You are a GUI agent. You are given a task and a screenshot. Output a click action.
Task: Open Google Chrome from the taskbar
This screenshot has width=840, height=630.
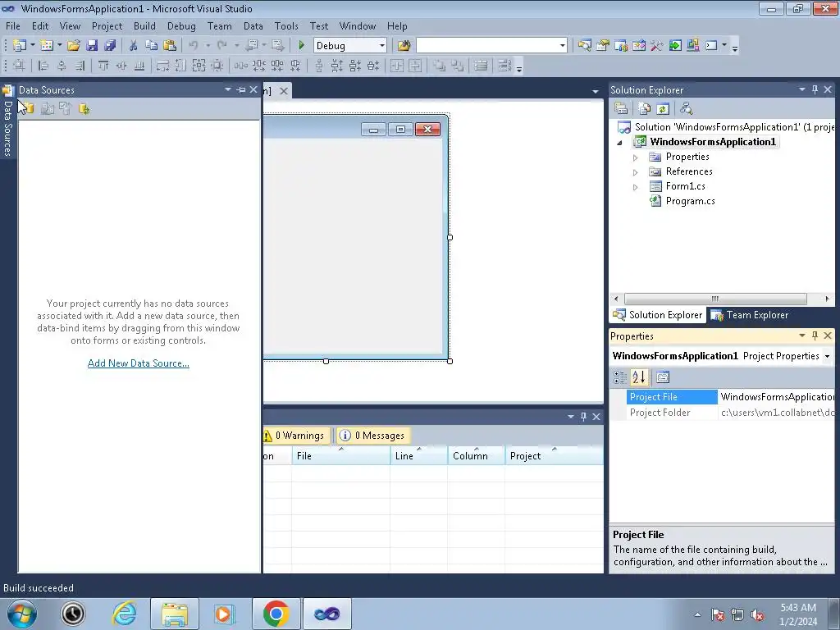[276, 614]
